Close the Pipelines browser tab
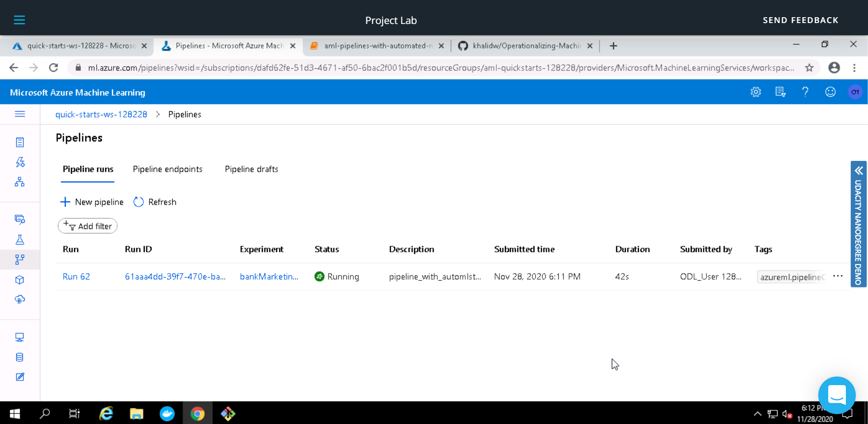Image resolution: width=868 pixels, height=424 pixels. pos(293,46)
